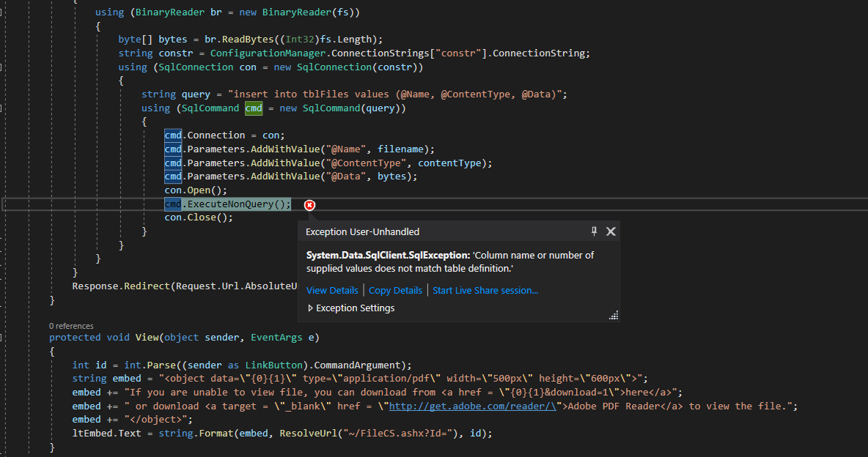Viewport: 868px width, 457px height.
Task: Click the '0 references' CodeLens text
Action: click(x=71, y=326)
